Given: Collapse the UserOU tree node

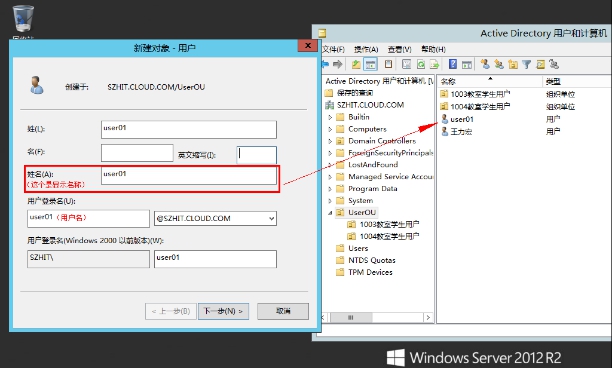Looking at the screenshot, I should click(330, 213).
